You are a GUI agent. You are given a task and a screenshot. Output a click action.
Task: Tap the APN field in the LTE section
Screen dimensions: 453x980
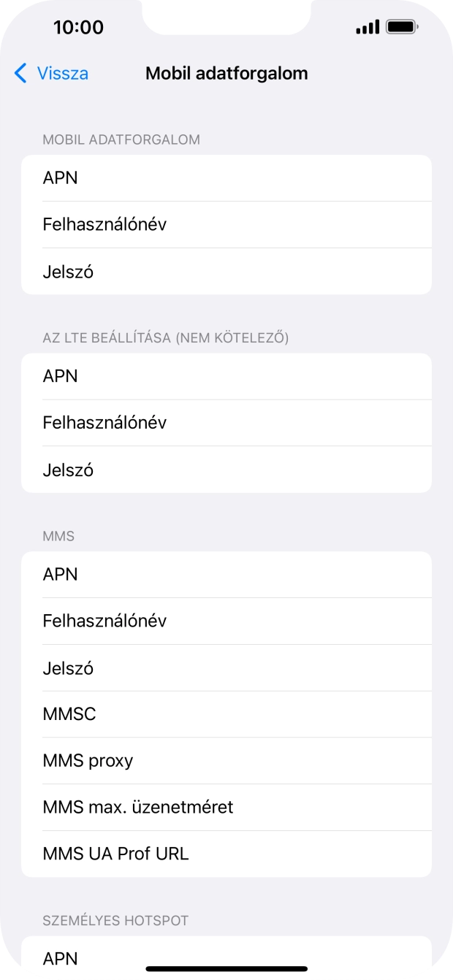tap(226, 375)
